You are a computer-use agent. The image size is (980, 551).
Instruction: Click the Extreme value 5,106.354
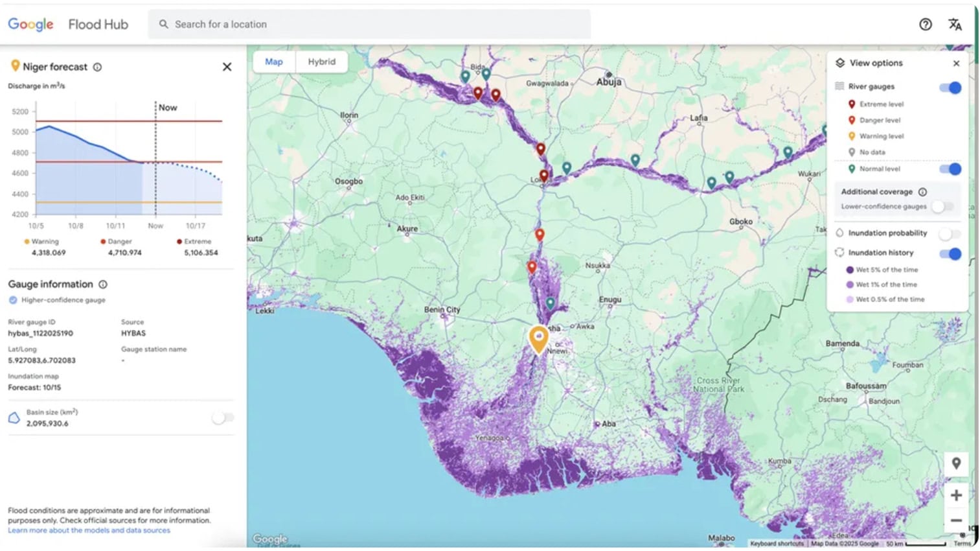(201, 253)
